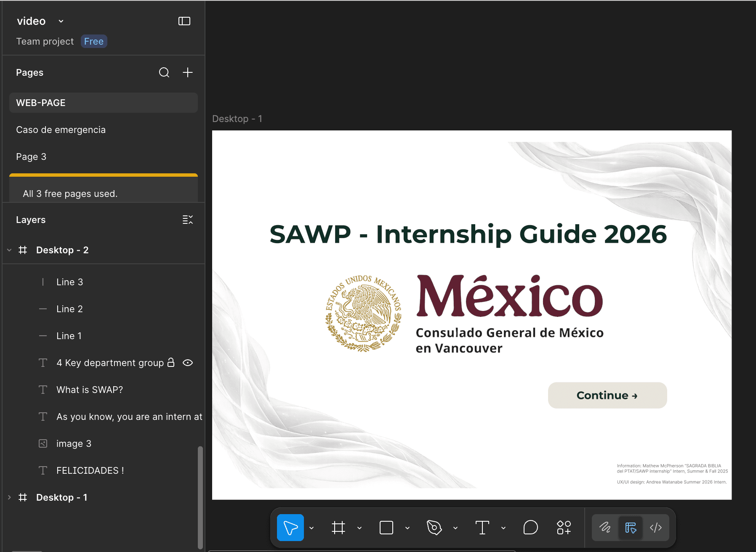
Task: Collapse the Desktop - 2 layer tree
Action: tap(9, 250)
